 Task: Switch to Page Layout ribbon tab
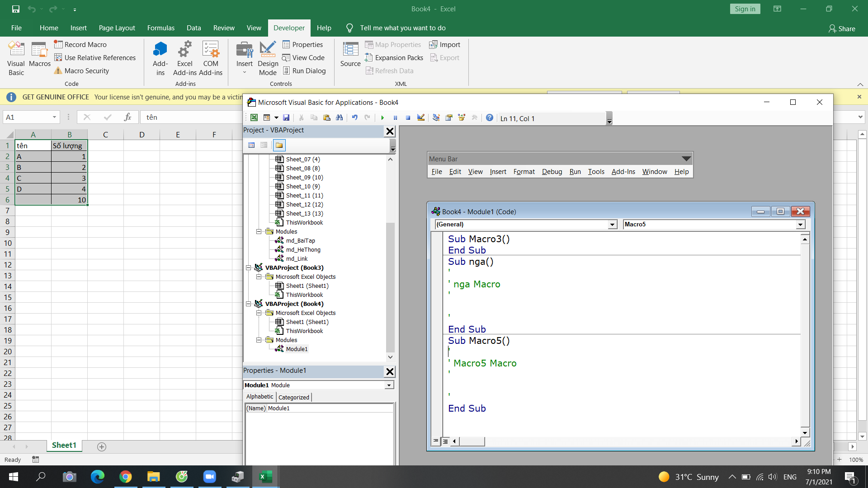[117, 28]
